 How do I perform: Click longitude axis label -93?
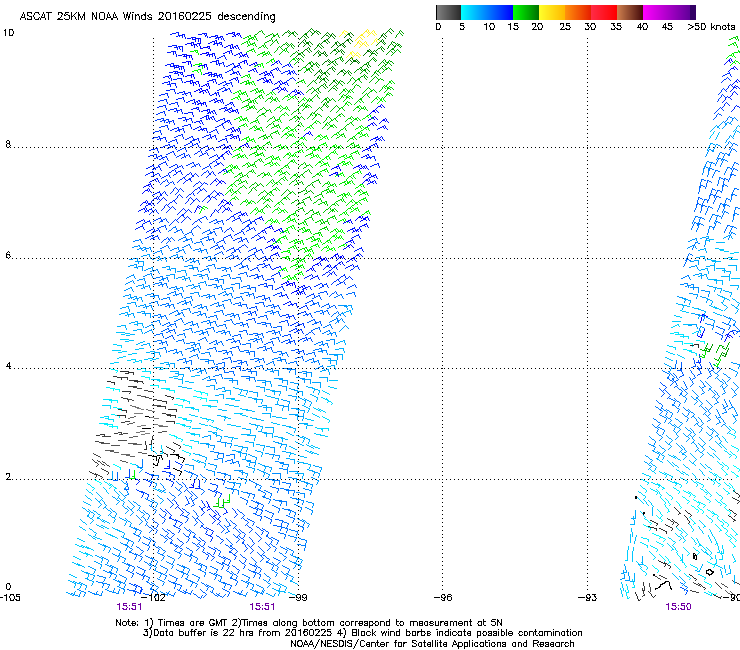click(588, 598)
